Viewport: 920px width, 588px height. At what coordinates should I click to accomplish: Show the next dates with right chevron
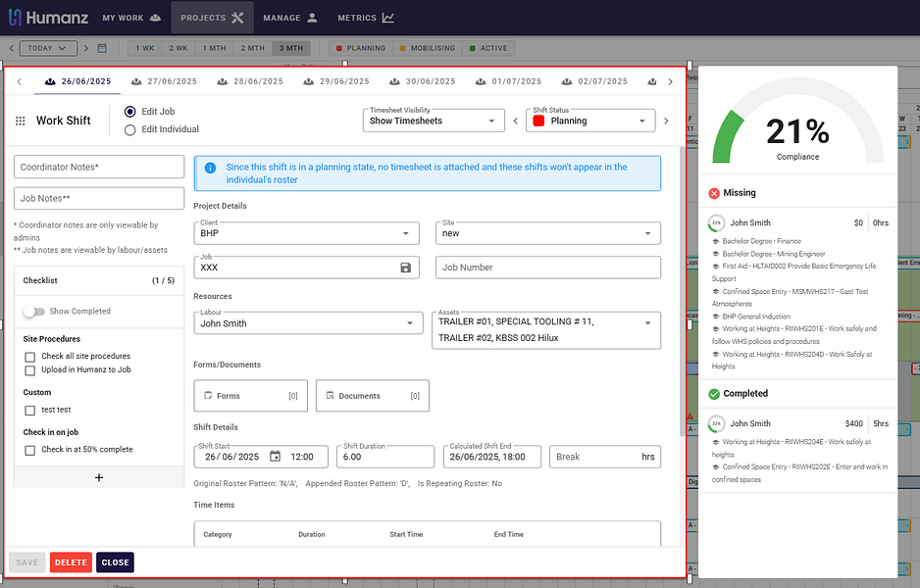670,81
